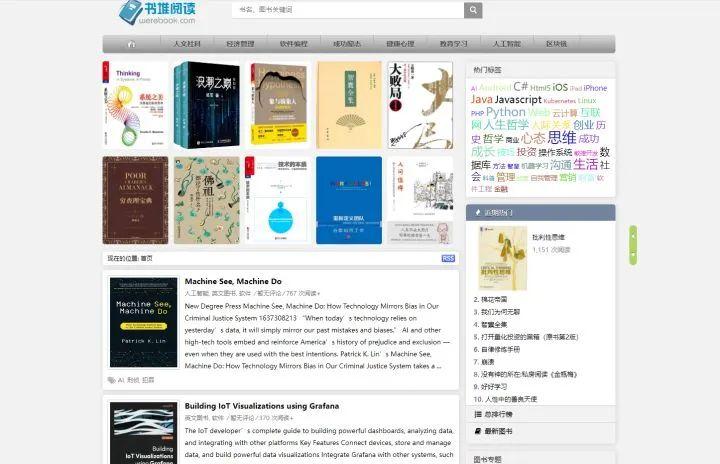This screenshot has height=464, width=720.
Task: Collapse the 近期热门 section header
Action: 540,213
